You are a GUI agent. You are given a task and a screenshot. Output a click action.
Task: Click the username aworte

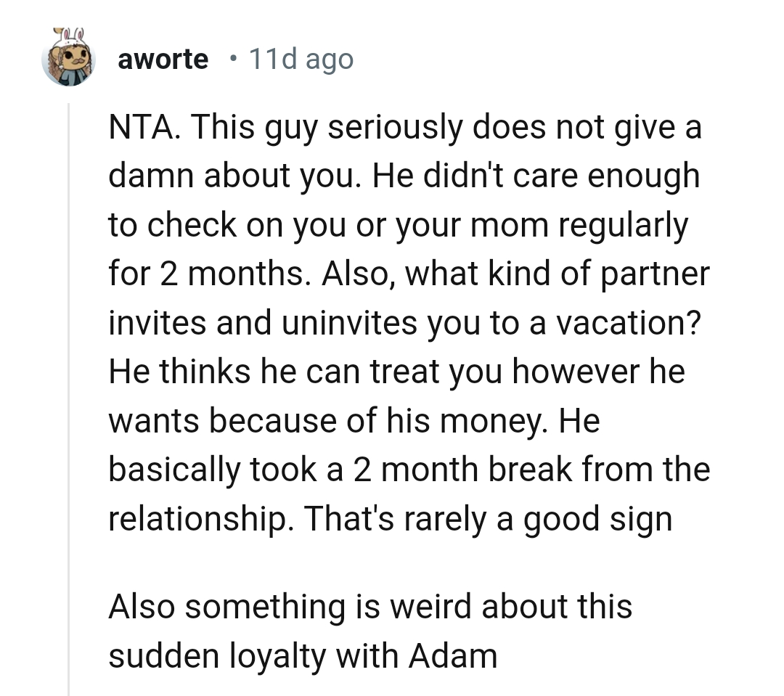click(163, 60)
